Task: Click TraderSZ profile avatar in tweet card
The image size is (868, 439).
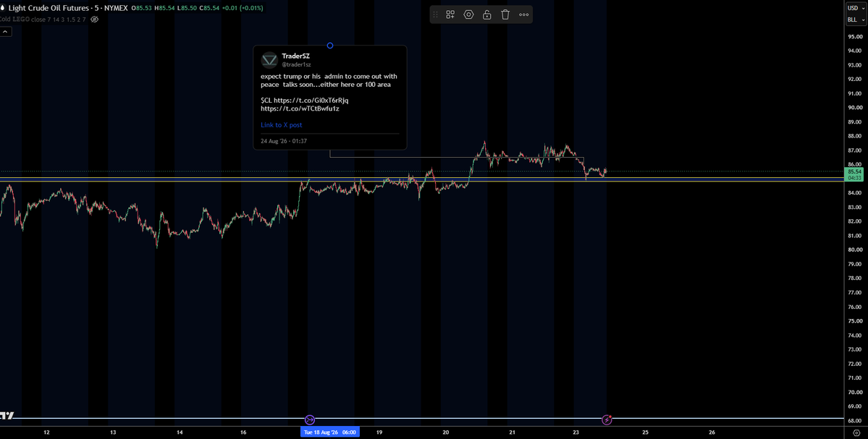Action: 269,60
